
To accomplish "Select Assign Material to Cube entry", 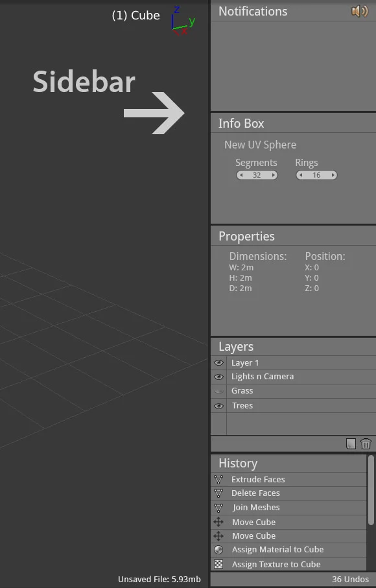I will pos(288,550).
